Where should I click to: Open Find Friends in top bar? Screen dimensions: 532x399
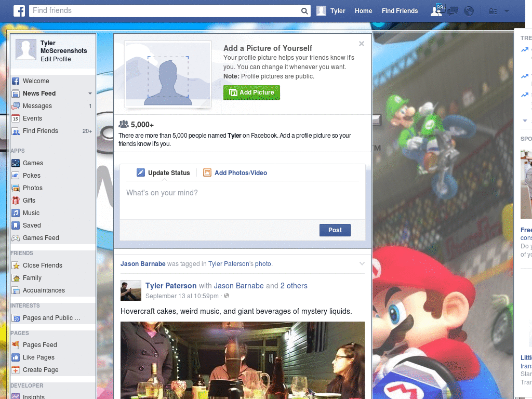coord(400,11)
